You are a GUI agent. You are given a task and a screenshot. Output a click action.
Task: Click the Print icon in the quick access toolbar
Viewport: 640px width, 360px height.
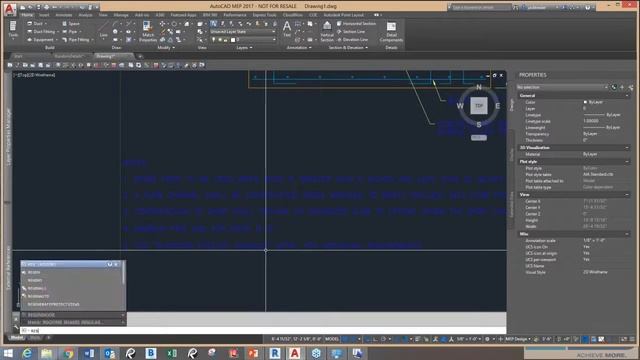point(46,7)
